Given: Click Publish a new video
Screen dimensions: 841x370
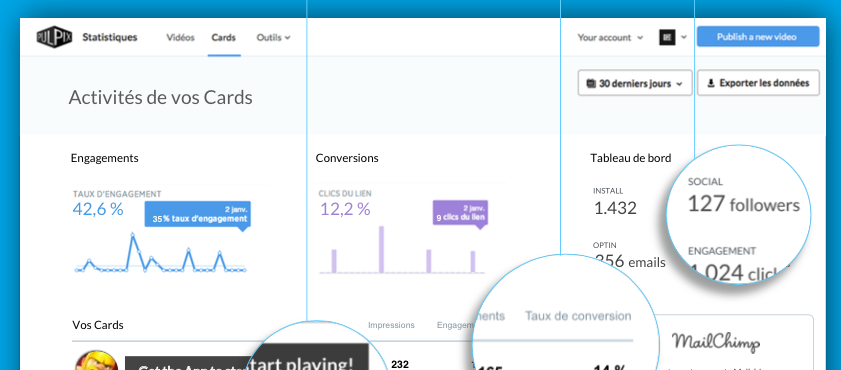Looking at the screenshot, I should click(x=758, y=37).
